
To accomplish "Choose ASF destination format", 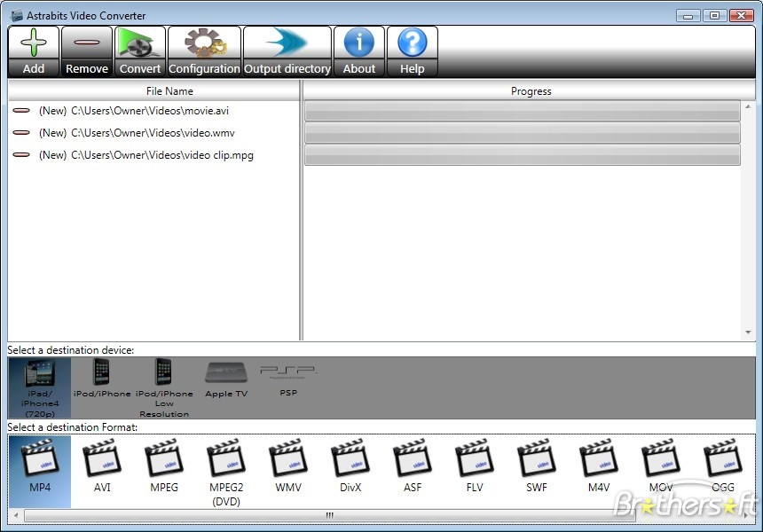I will (x=413, y=465).
